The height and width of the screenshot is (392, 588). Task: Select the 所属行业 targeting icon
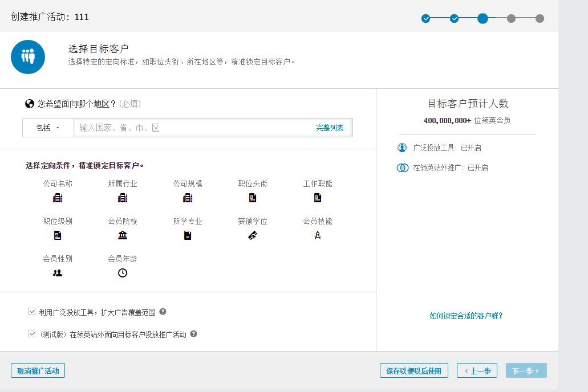click(x=123, y=198)
